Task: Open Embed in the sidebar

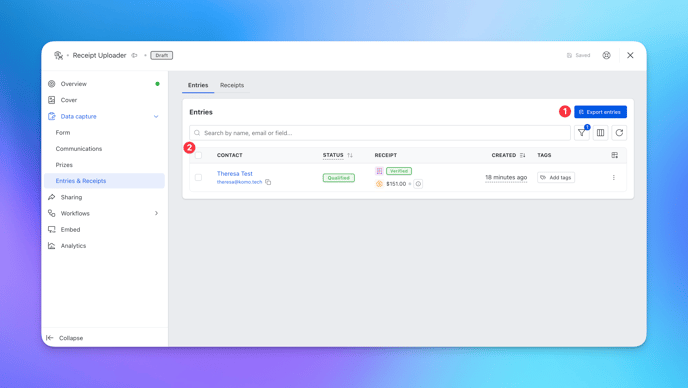Action: pyautogui.click(x=104, y=230)
